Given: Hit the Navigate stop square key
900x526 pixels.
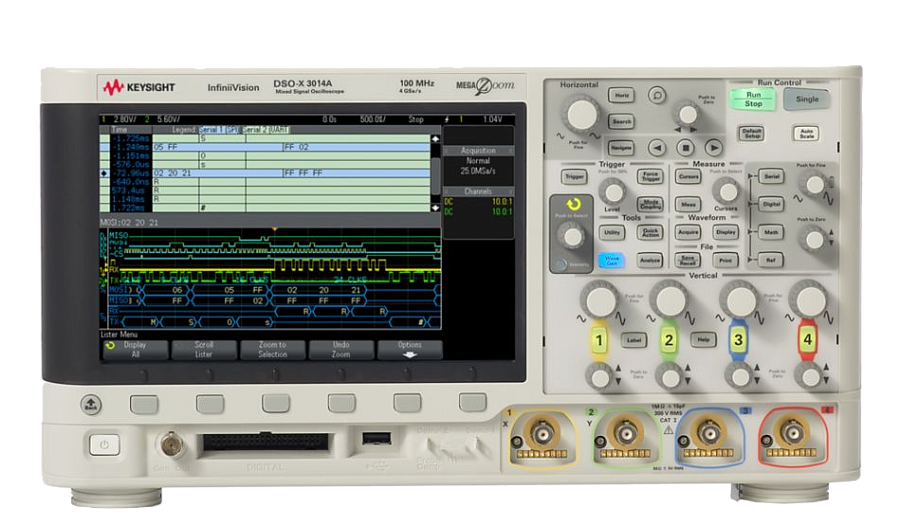Looking at the screenshot, I should point(685,148).
